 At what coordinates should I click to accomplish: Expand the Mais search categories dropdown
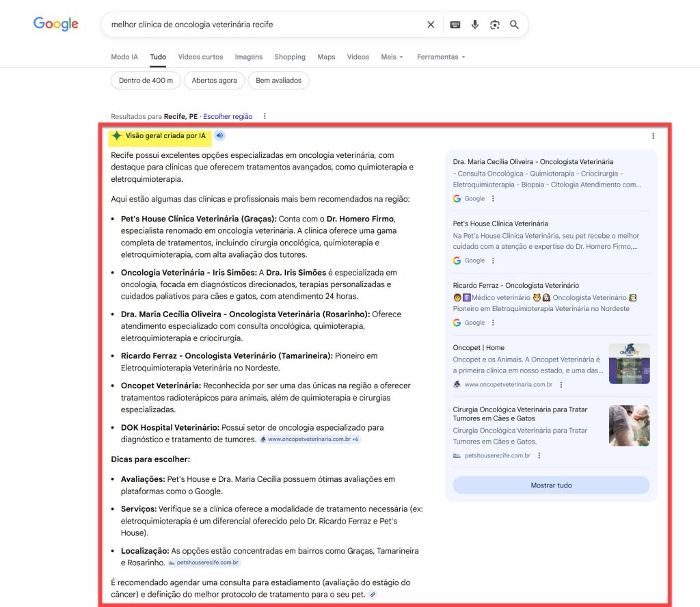[x=392, y=57]
